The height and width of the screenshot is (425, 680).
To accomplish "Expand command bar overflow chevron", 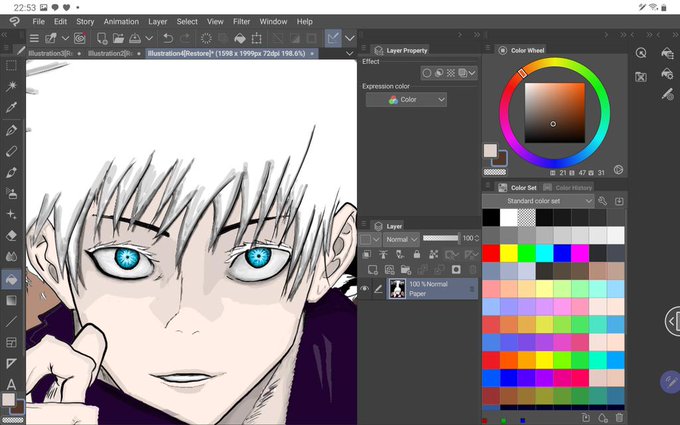I will pyautogui.click(x=350, y=39).
